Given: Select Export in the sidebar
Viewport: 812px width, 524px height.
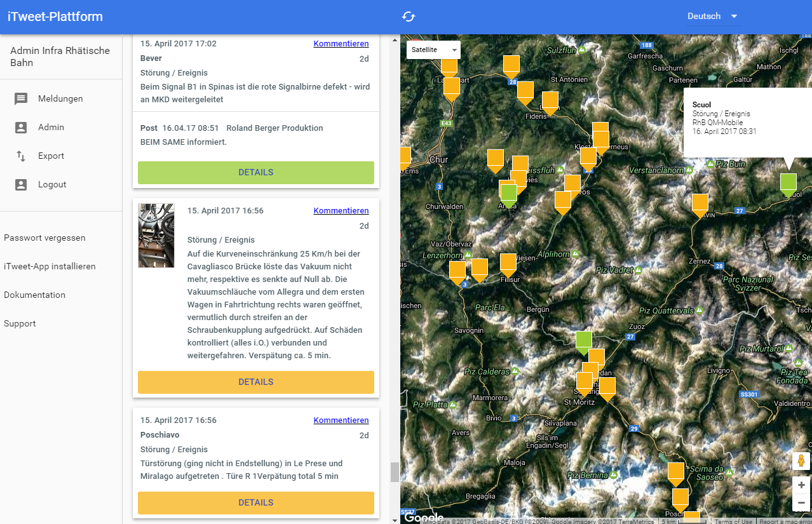Looking at the screenshot, I should coord(51,156).
